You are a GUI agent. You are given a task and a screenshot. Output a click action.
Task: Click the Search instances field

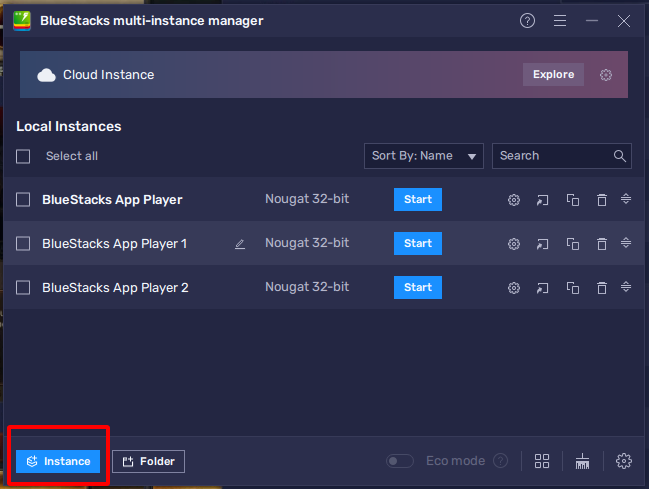pos(553,156)
